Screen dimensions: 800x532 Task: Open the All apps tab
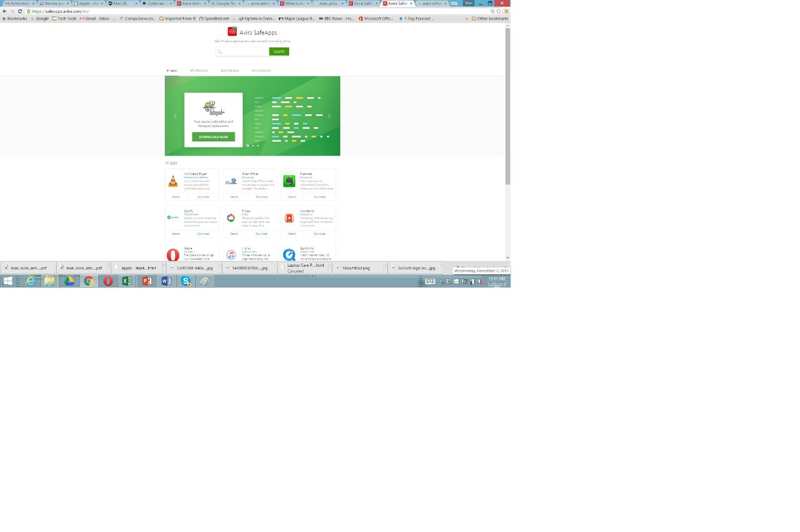171,71
